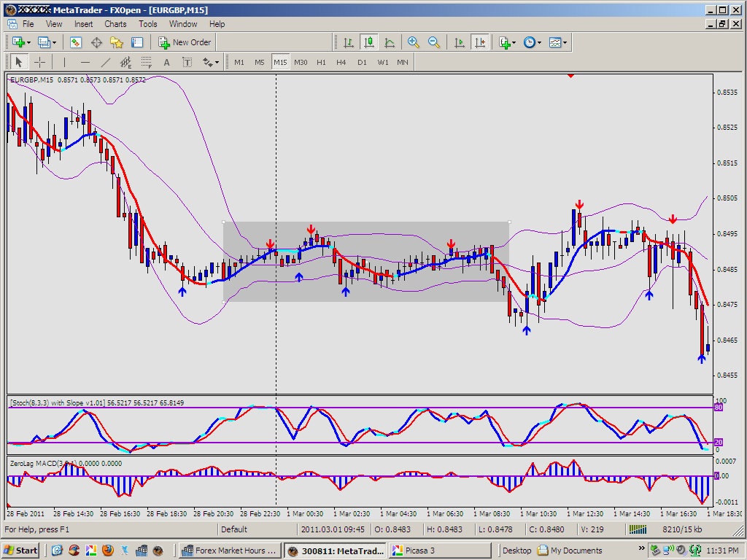This screenshot has height=560, width=747.
Task: Switch to D1 timeframe
Action: click(x=362, y=63)
